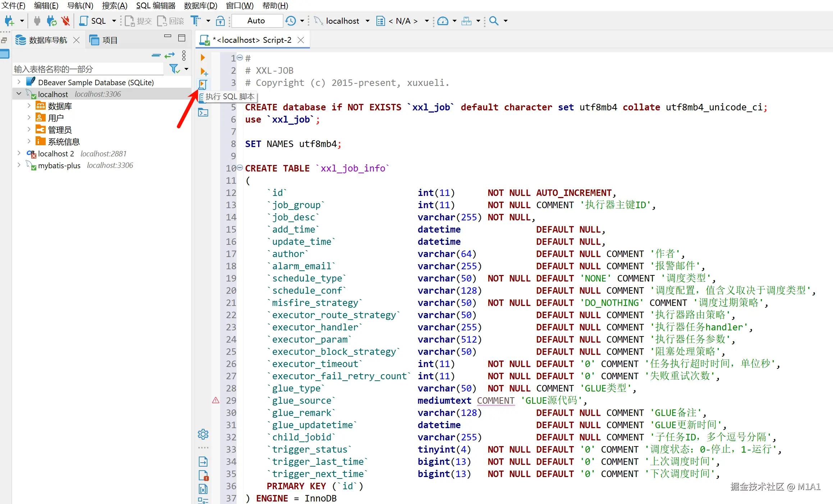
Task: Collapse the localhost connection tree node
Action: click(19, 94)
